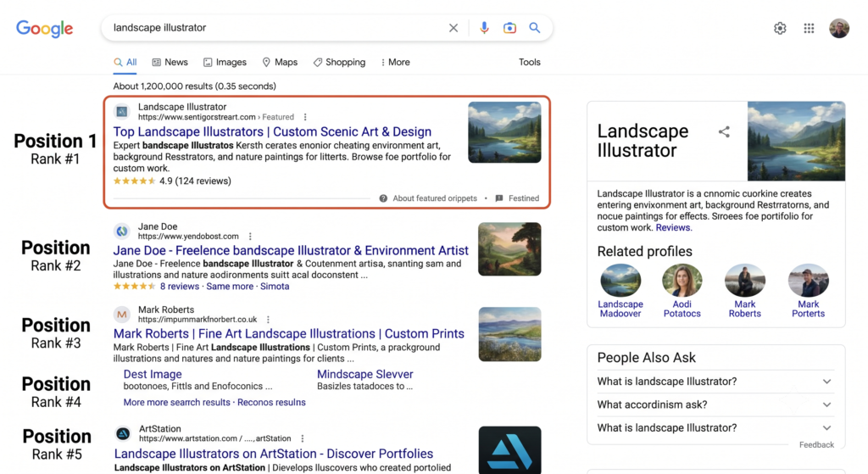This screenshot has height=474, width=868.
Task: Open the Aodi Potatocs profile picture
Action: click(682, 280)
